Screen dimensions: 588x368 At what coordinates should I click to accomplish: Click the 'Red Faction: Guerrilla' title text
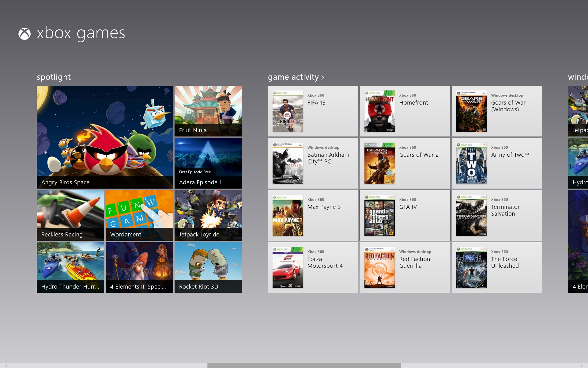[x=415, y=263]
